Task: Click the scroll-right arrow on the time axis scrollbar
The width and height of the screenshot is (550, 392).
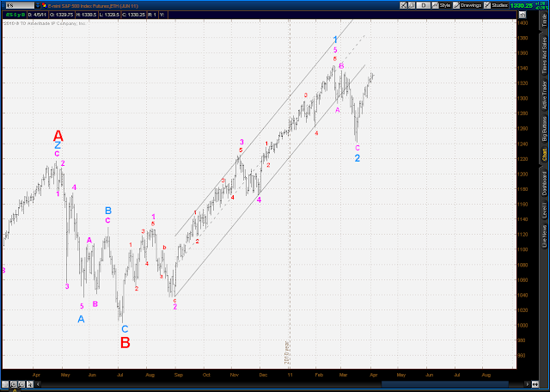Action: click(527, 384)
